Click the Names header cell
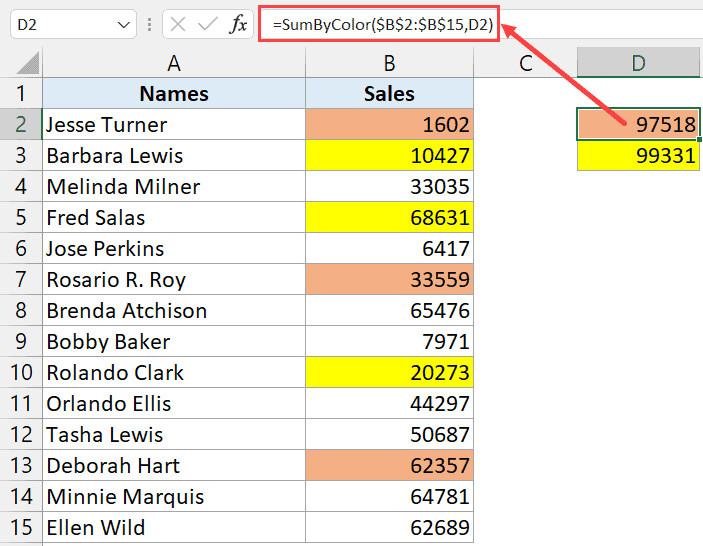The width and height of the screenshot is (703, 546). (174, 94)
